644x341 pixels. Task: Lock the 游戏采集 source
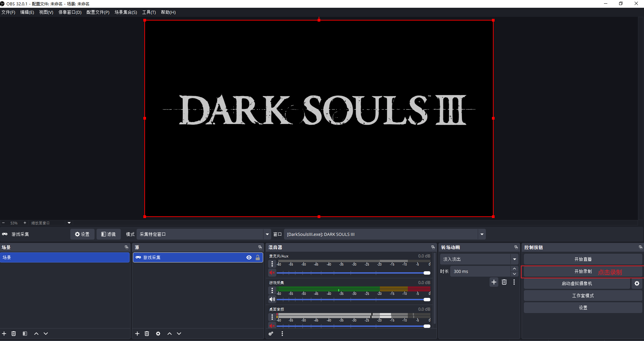coord(258,257)
